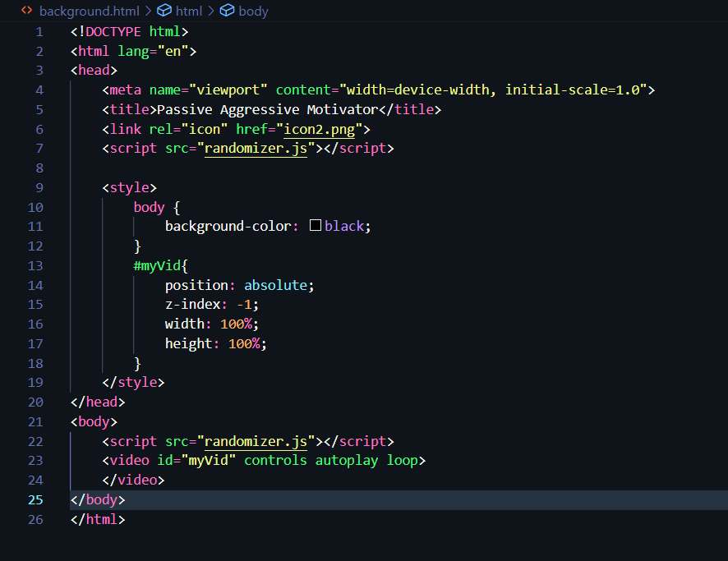Follow the randomizer.js link on line 7
The image size is (728, 561).
coord(256,149)
